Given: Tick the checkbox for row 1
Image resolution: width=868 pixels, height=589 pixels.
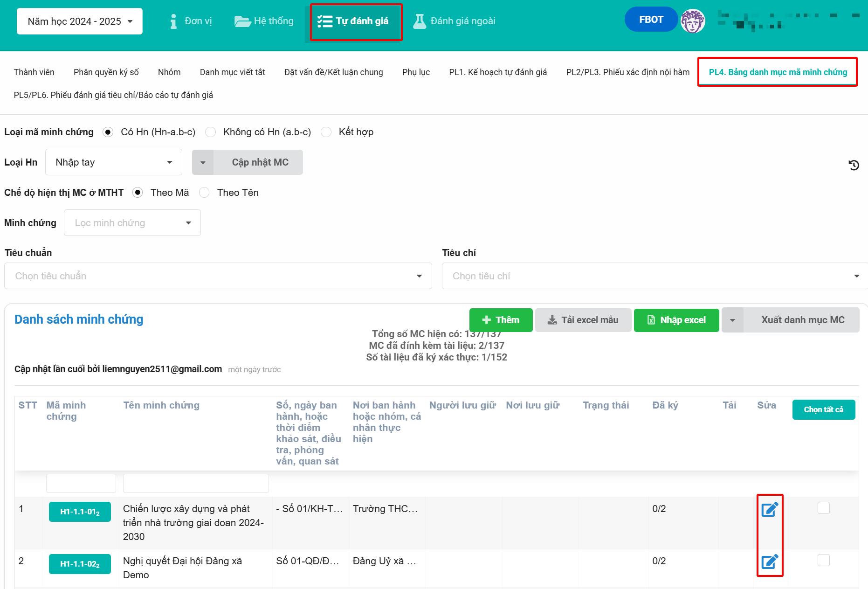Looking at the screenshot, I should (x=823, y=508).
